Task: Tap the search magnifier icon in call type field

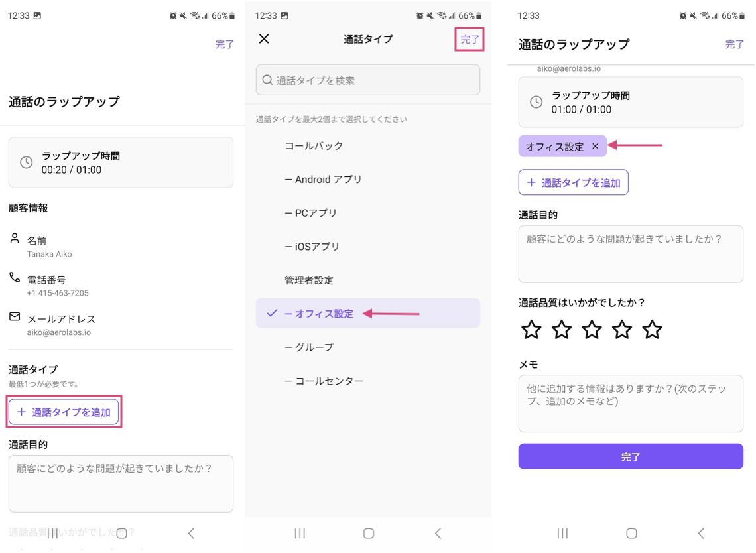Action: click(267, 80)
